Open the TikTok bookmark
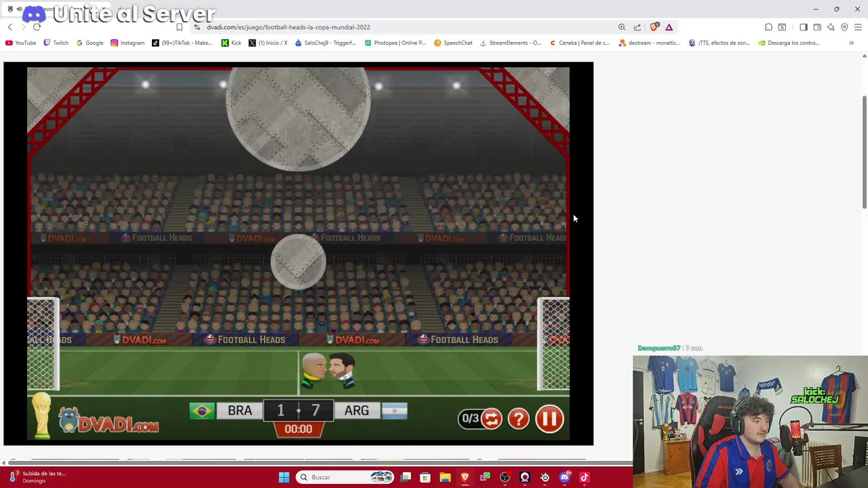868x488 pixels. point(182,43)
